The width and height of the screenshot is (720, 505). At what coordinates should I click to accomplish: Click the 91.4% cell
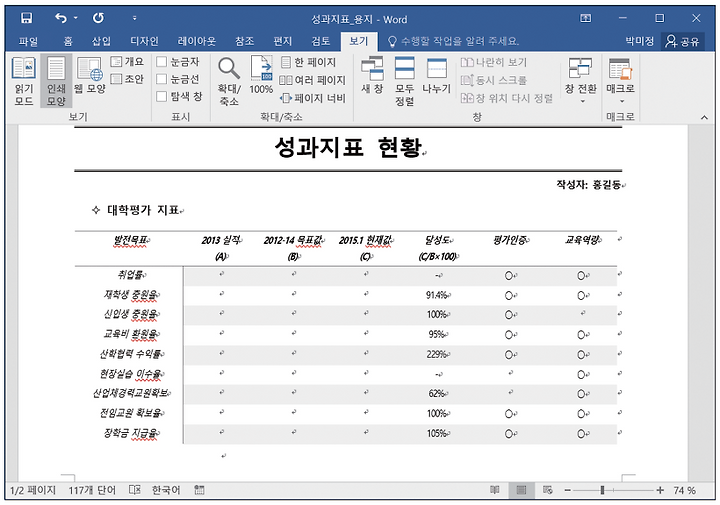click(x=437, y=295)
